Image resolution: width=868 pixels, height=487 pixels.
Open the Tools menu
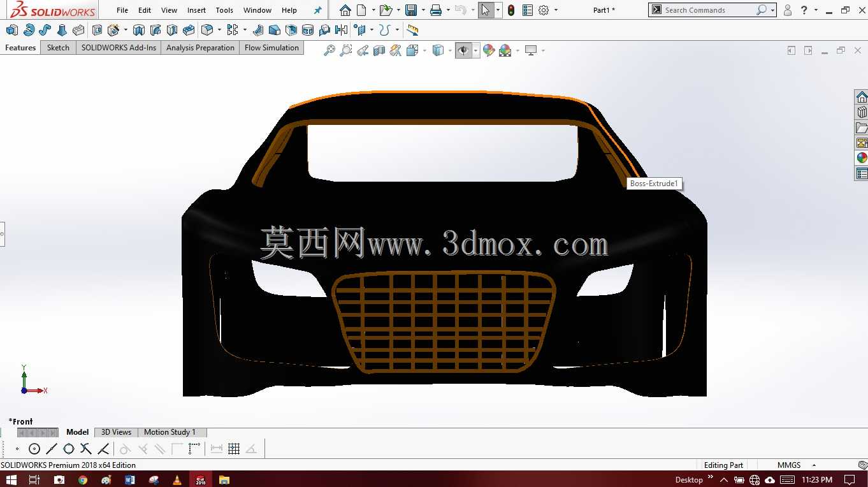click(x=224, y=10)
